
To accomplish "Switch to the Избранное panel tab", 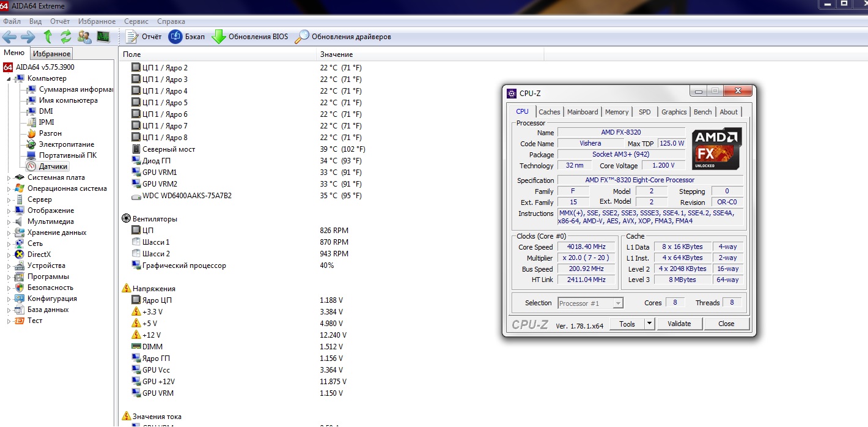I will tap(52, 54).
